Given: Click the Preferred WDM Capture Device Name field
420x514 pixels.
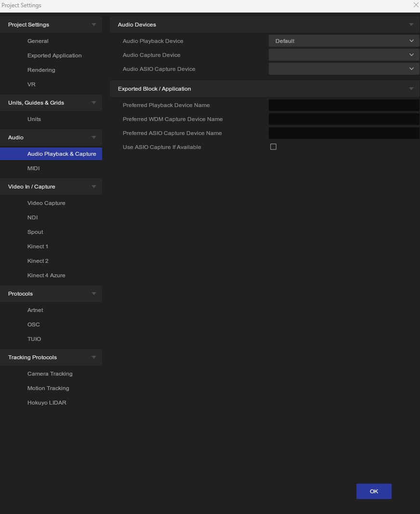Looking at the screenshot, I should 343,119.
